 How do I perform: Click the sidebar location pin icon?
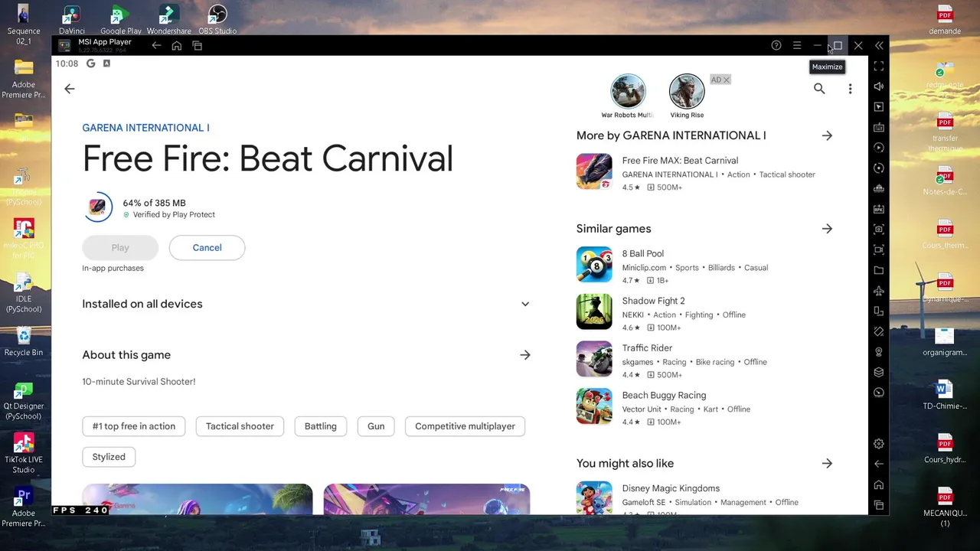pyautogui.click(x=879, y=352)
